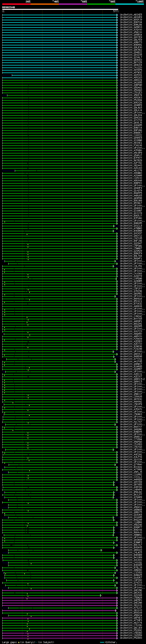The width and height of the screenshot is (146, 644).
Task: Select the UniRef100_Q10QT9 entry
Action: click(x=131, y=191)
